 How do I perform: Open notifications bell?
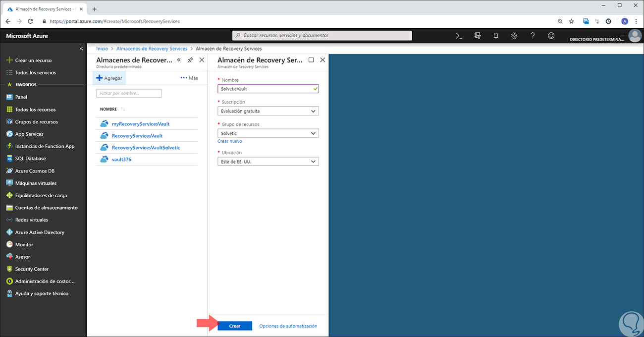496,36
